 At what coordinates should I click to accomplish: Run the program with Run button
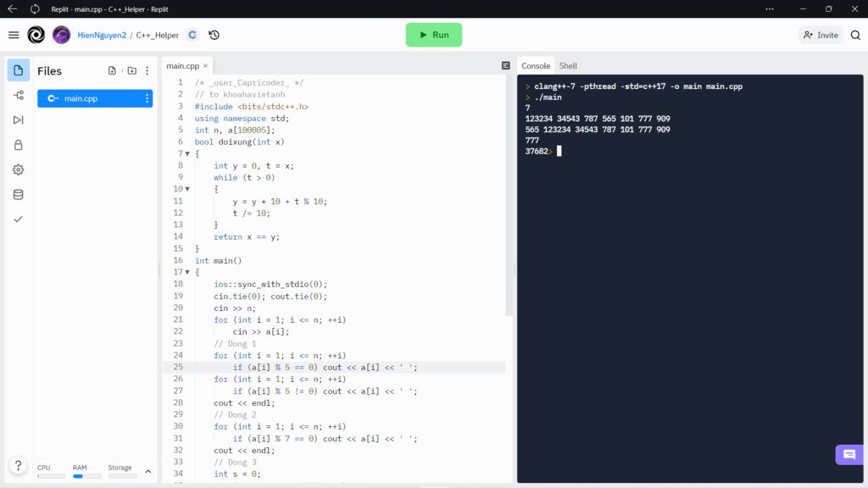pyautogui.click(x=434, y=35)
